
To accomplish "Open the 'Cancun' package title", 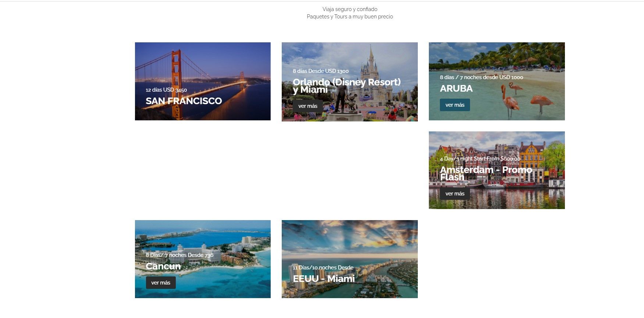I will (163, 266).
